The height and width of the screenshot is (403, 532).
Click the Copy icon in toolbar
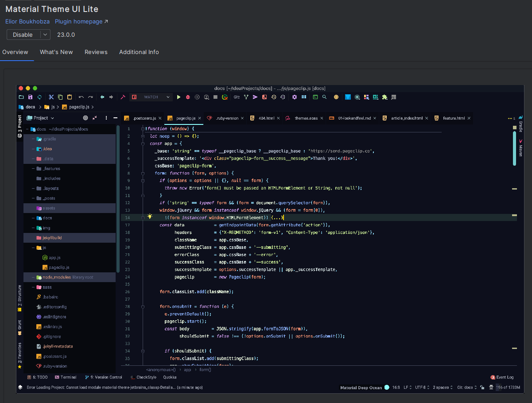[61, 97]
